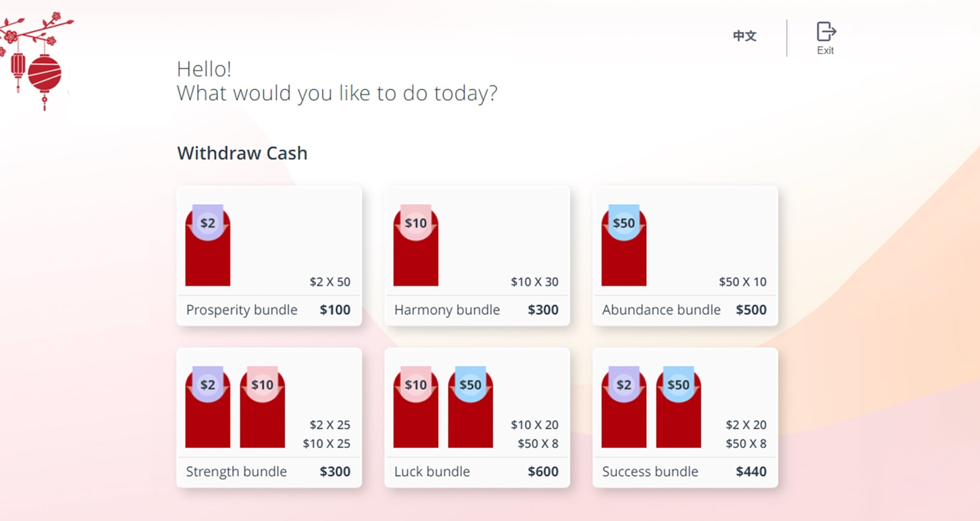
Task: Click the $2 red packet in Success bundle
Action: pos(623,407)
